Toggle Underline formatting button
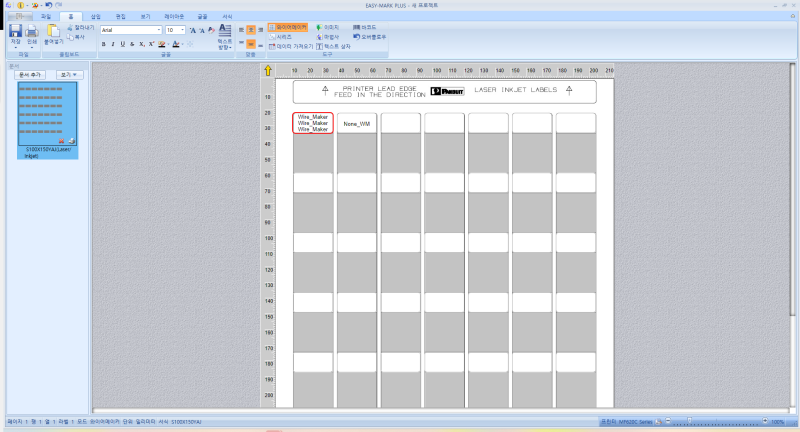The width and height of the screenshot is (800, 432). (122, 44)
